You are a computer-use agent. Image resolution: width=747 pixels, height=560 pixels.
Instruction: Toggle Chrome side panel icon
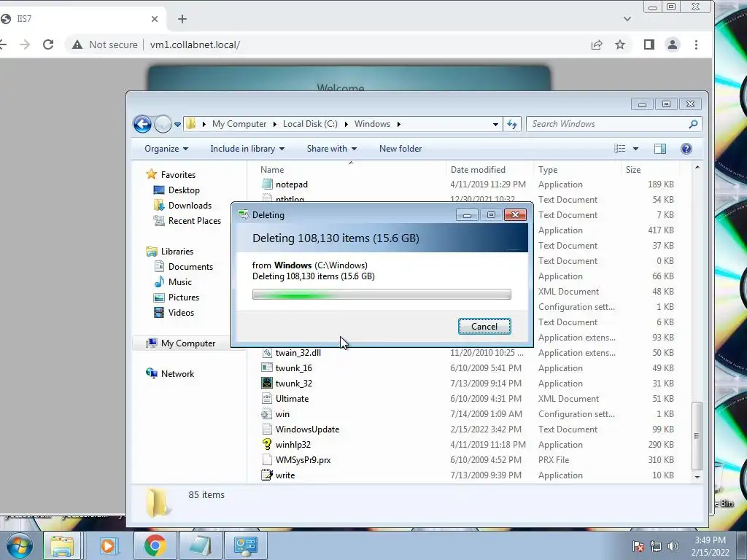point(649,44)
